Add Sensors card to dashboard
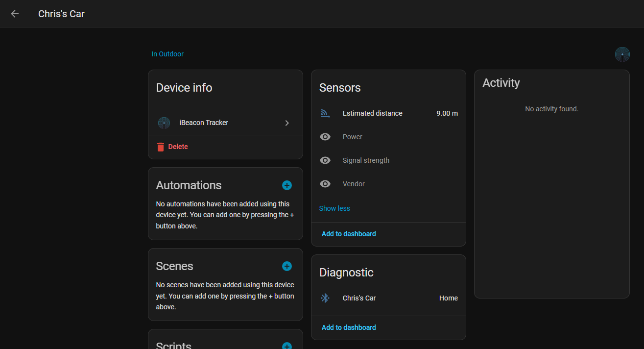 (x=349, y=234)
